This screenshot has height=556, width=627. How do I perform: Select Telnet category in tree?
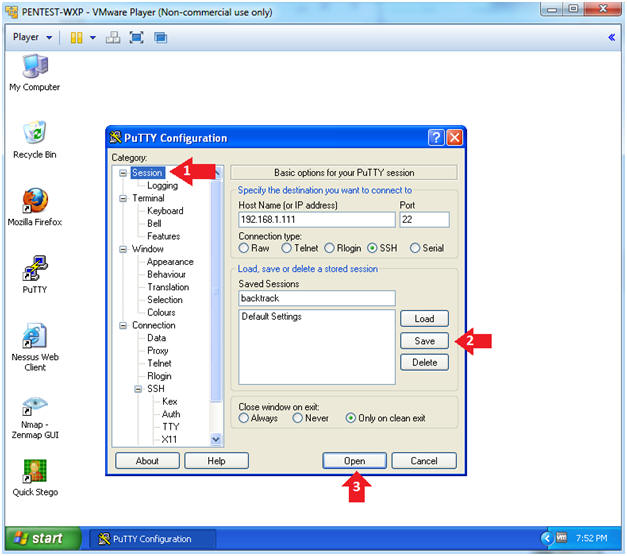159,363
